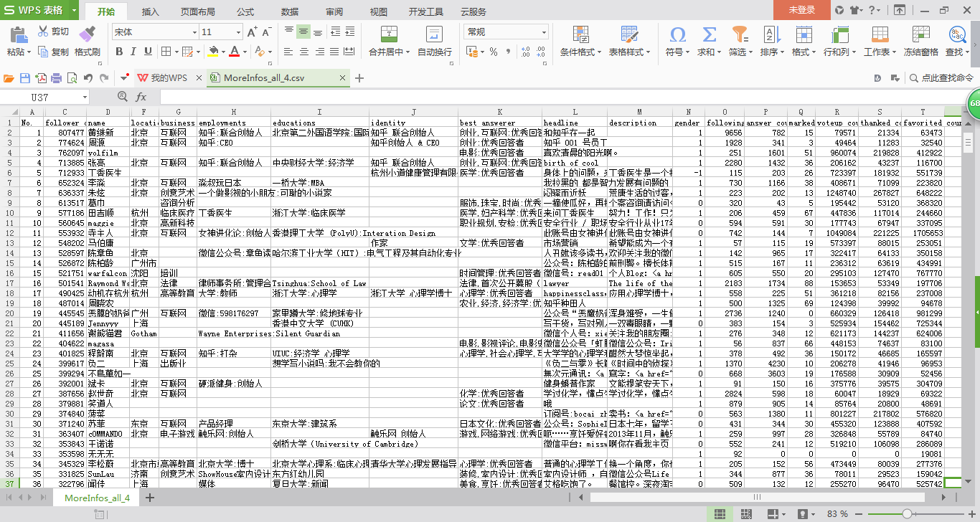The image size is (980, 522).
Task: Click the zoom magnifier beside formula bar
Action: [122, 97]
